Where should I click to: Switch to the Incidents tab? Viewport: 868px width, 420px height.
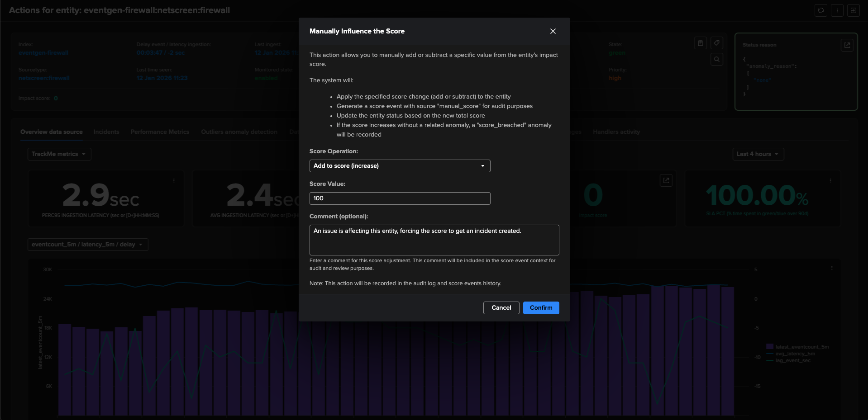(106, 132)
